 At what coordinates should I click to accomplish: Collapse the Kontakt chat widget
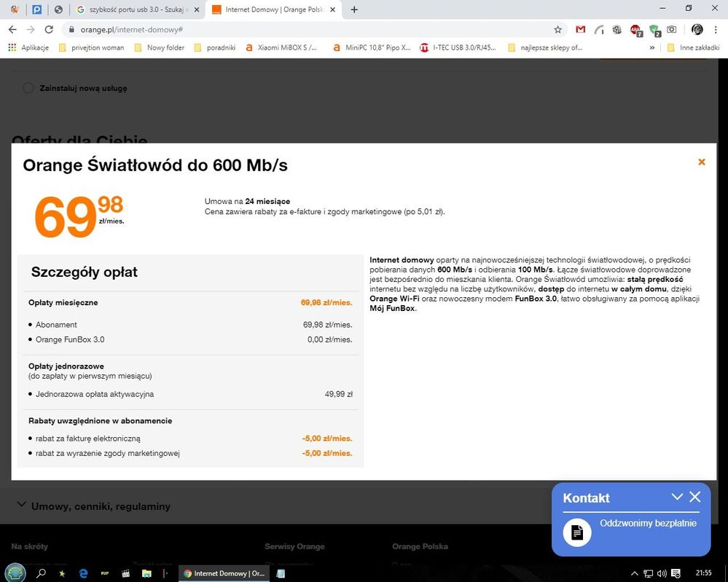677,497
